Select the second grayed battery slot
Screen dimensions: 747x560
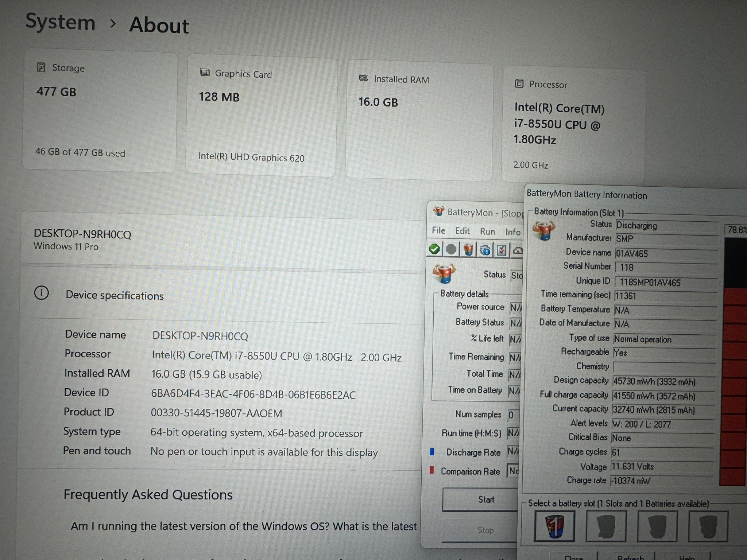click(606, 526)
